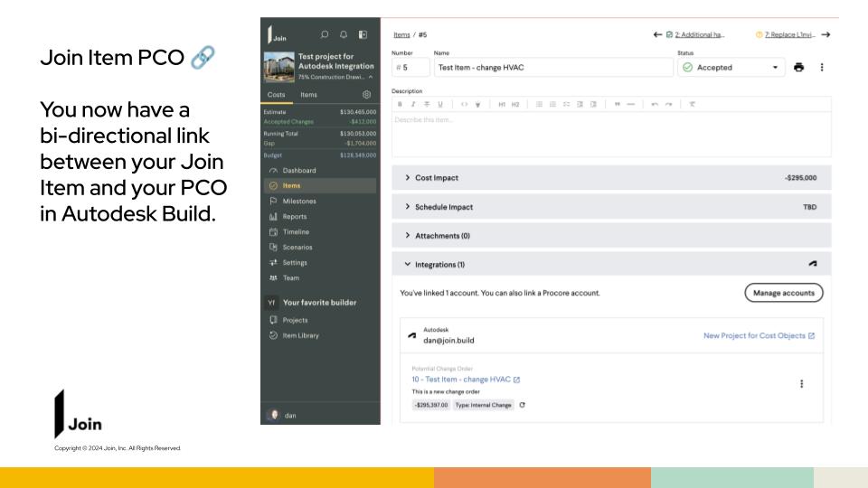Viewport: 868px width, 488px height.
Task: Click Accepted Changes row in cost summary
Action: [320, 122]
